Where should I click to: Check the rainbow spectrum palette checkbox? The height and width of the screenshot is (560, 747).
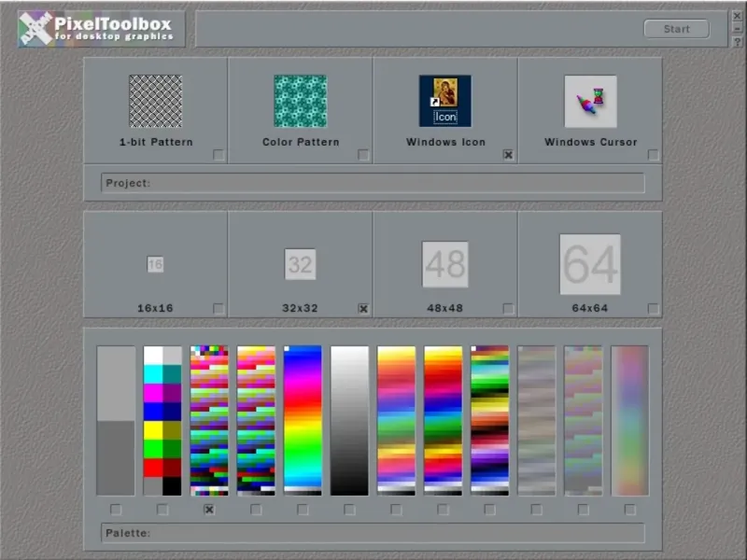pyautogui.click(x=303, y=510)
